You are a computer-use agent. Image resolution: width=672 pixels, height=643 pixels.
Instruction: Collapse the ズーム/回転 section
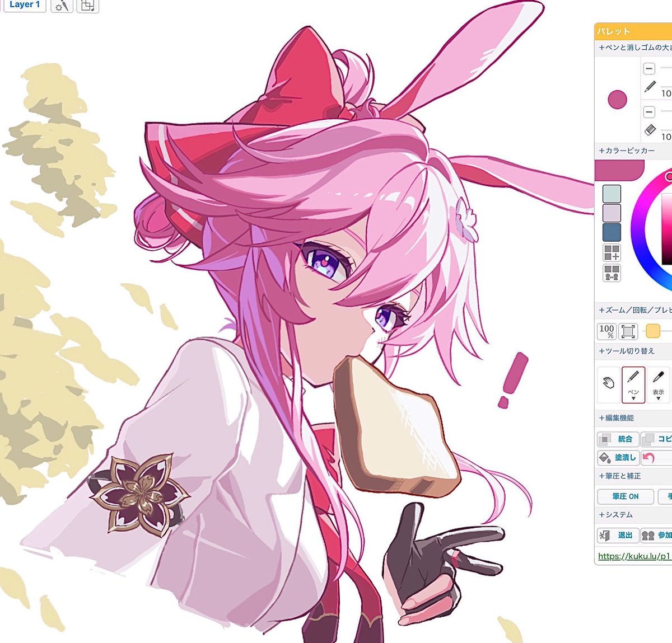[633, 309]
